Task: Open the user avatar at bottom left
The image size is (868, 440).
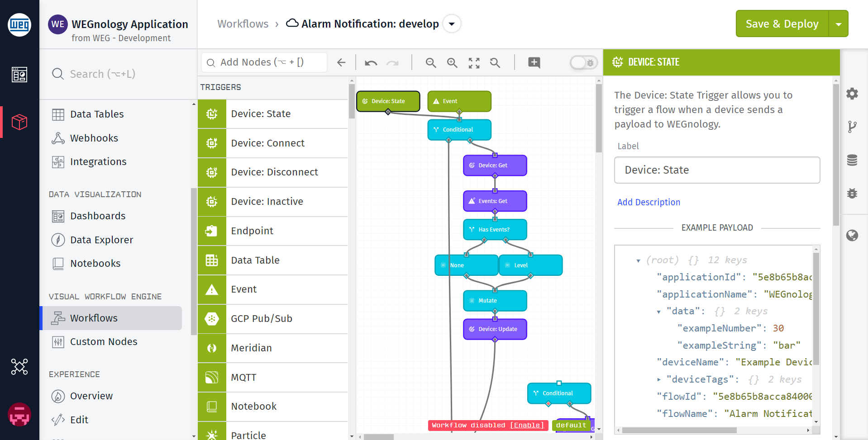Action: tap(19, 414)
